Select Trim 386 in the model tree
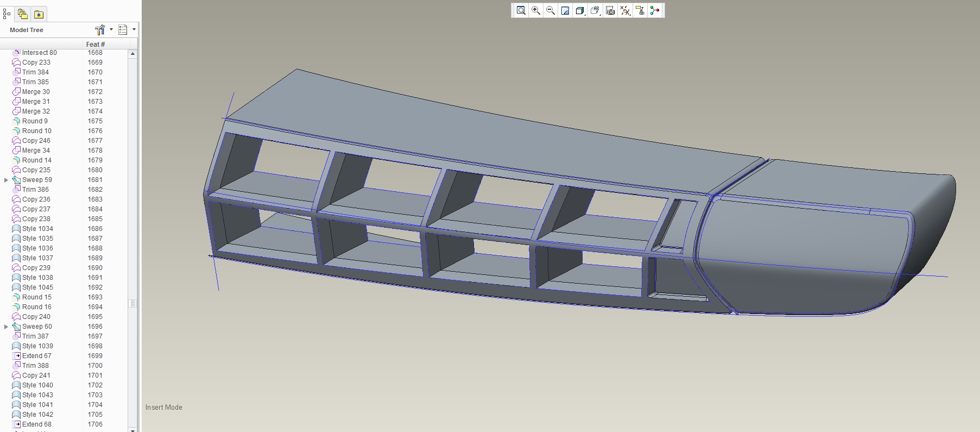The height and width of the screenshot is (432, 980). tap(35, 190)
